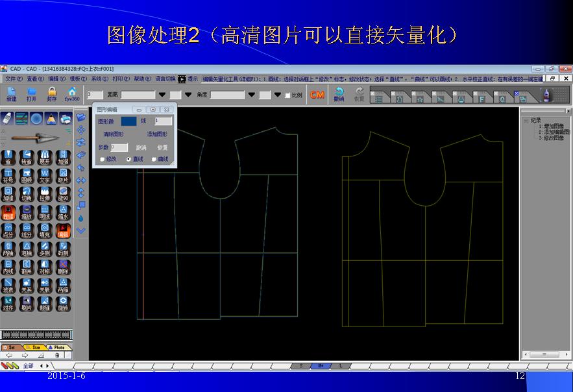Click the 新建 (New) toolbar icon
The image size is (573, 392).
coord(11,95)
